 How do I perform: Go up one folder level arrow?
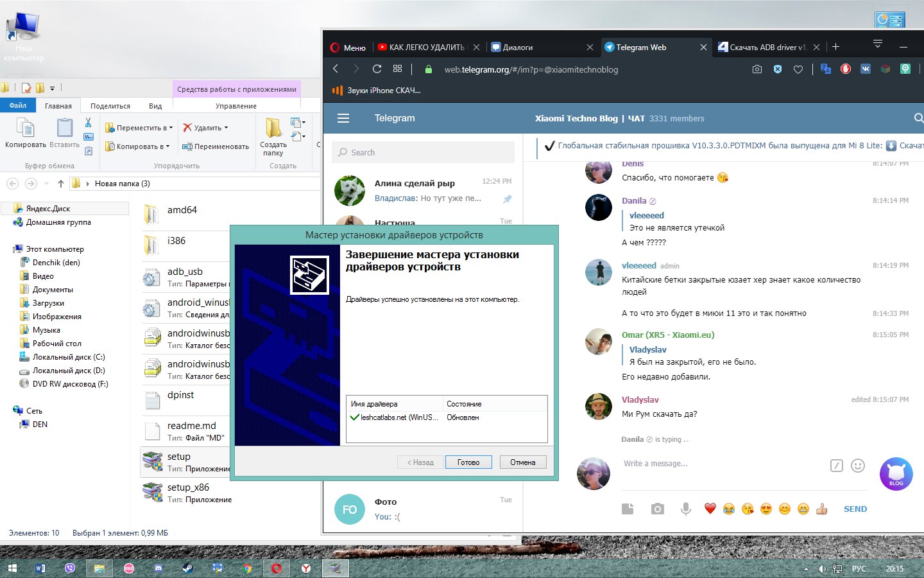pyautogui.click(x=60, y=184)
